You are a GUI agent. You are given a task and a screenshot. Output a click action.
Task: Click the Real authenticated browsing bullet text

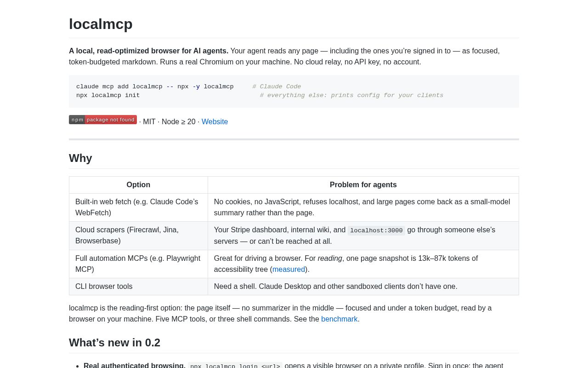click(135, 366)
